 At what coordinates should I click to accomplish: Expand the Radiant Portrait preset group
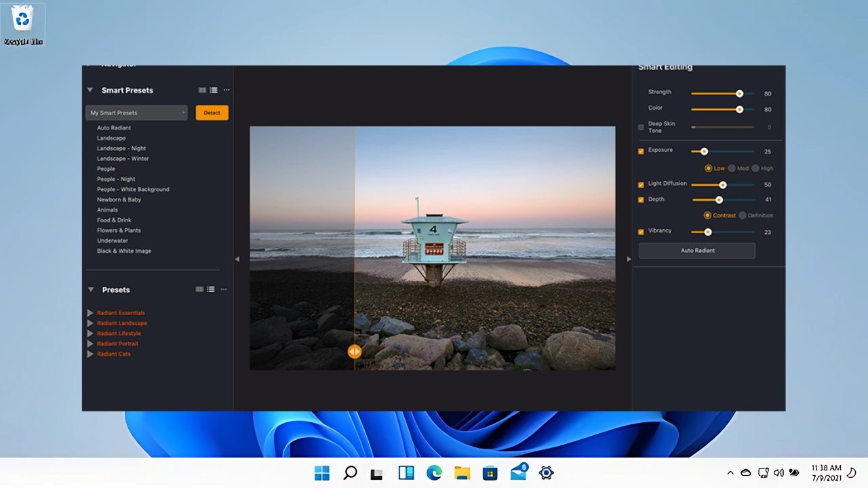90,344
